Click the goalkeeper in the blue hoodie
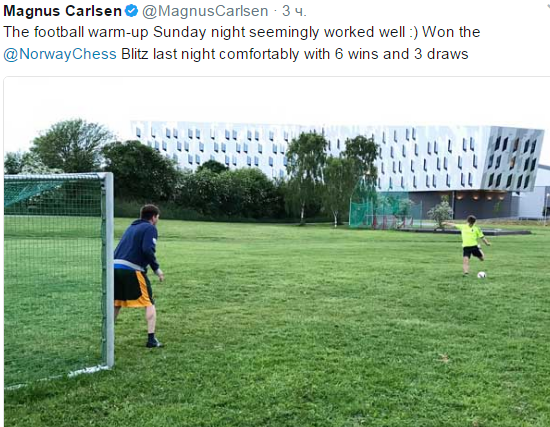 click(138, 275)
